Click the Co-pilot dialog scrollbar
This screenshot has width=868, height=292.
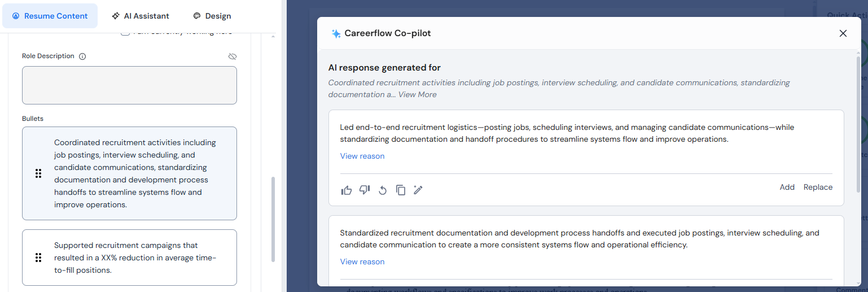(x=858, y=124)
